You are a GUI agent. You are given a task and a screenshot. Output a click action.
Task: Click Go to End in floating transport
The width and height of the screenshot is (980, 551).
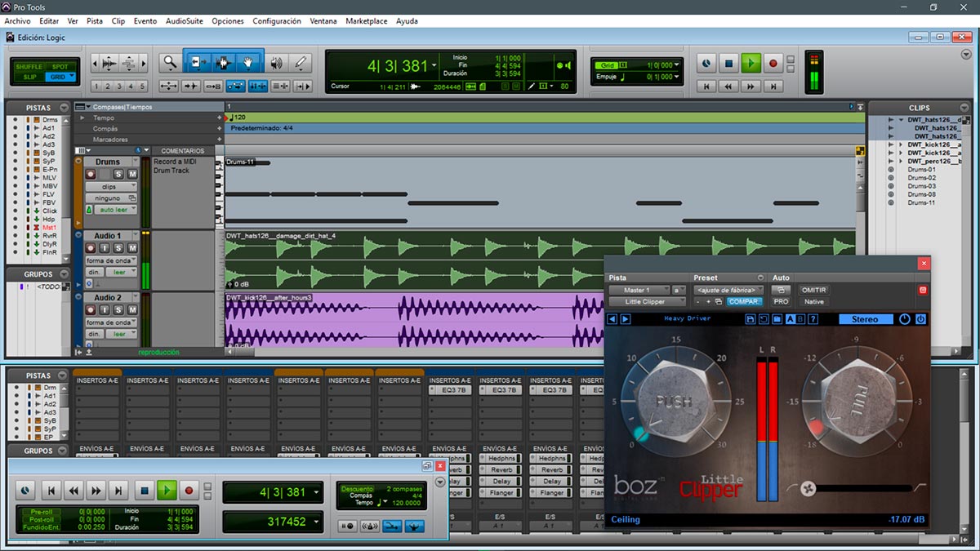tap(119, 491)
